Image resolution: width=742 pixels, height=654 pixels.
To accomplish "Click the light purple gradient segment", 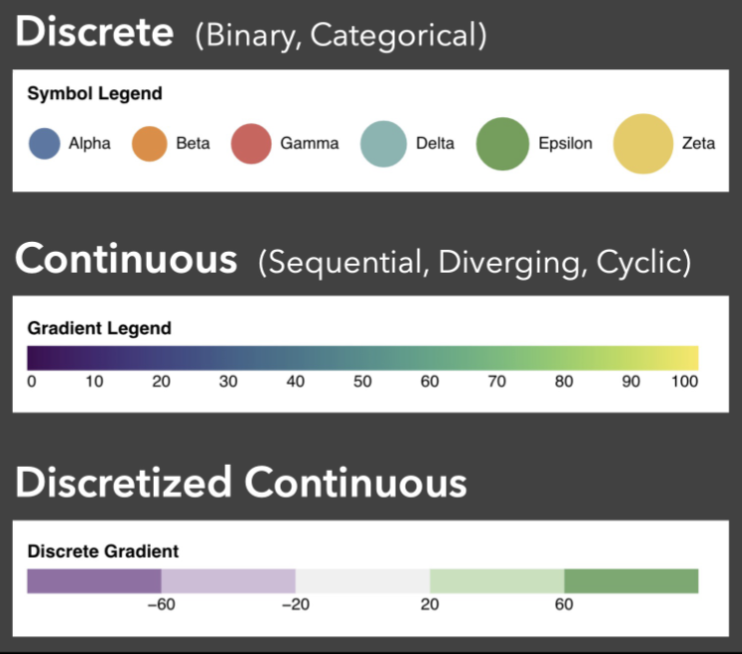I will 229,581.
